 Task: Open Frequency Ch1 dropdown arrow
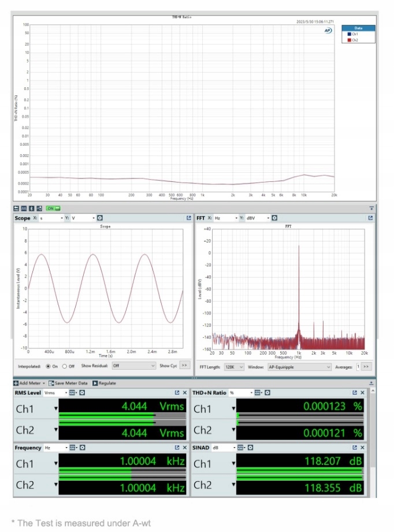[x=55, y=463]
